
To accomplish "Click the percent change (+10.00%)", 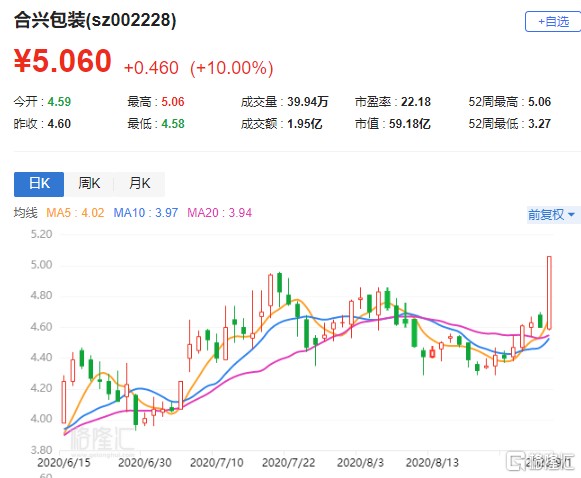I will click(x=232, y=68).
